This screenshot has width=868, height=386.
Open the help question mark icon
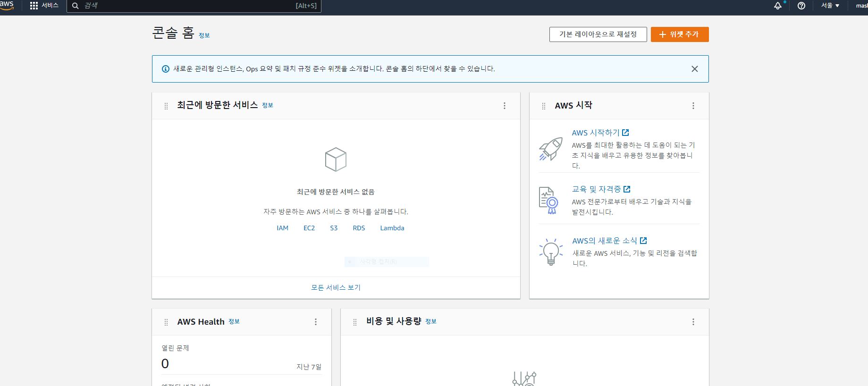tap(801, 6)
